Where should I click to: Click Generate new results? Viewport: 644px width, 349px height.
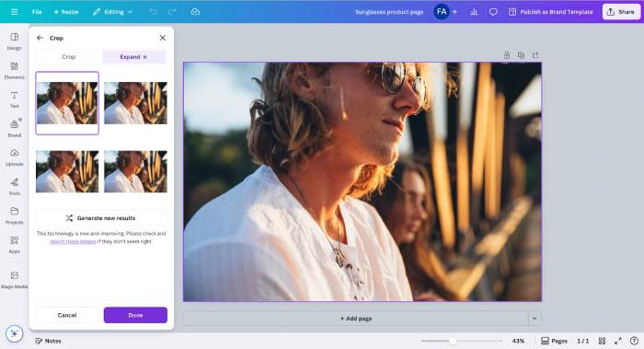point(101,218)
